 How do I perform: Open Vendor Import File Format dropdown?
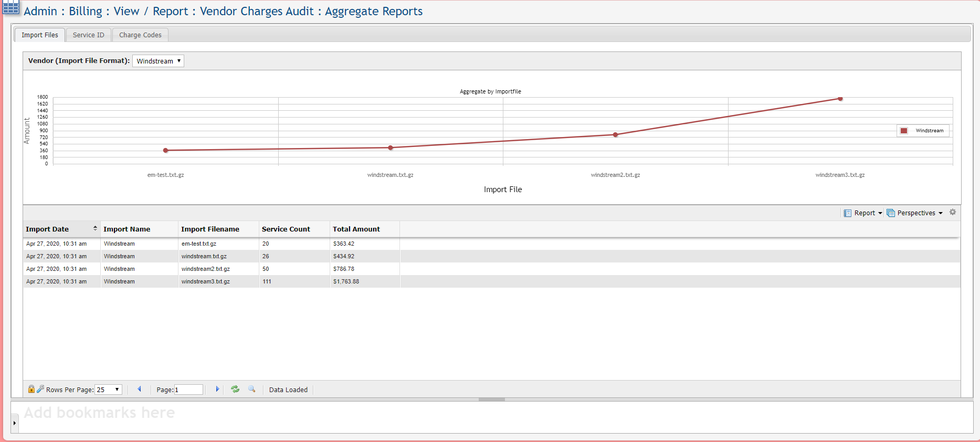[x=158, y=61]
